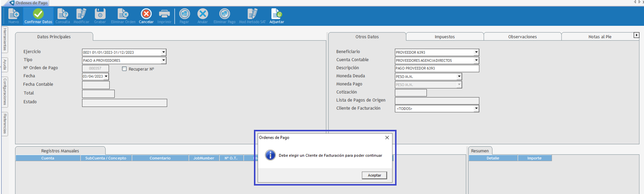
Task: Click the Nº Orden de Pago field
Action: click(x=95, y=69)
